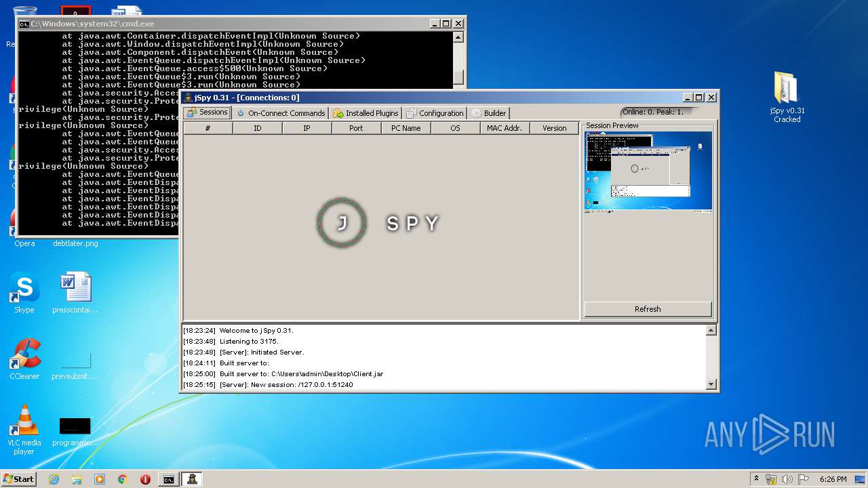This screenshot has height=488, width=868.
Task: Click the volume speaker tray icon
Action: 787,479
